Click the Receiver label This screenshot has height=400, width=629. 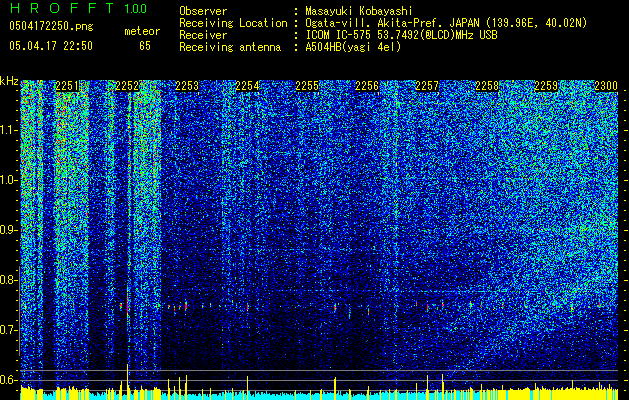203,35
